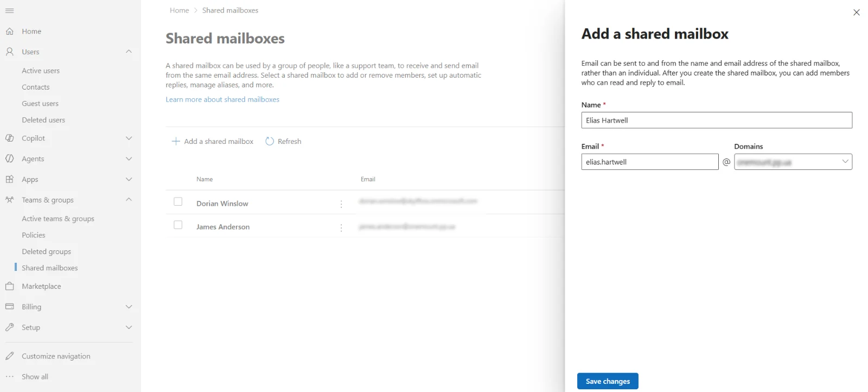Click the Show all ellipsis icon

point(9,377)
